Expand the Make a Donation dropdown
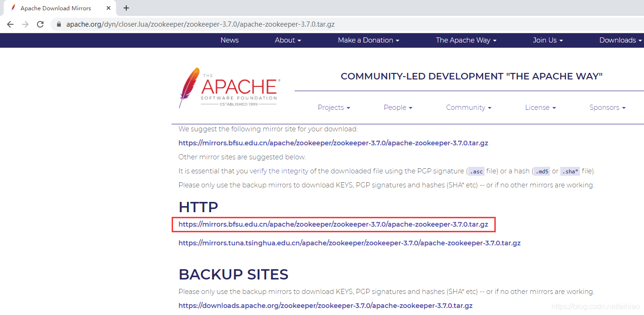Image resolution: width=644 pixels, height=315 pixels. pos(369,40)
